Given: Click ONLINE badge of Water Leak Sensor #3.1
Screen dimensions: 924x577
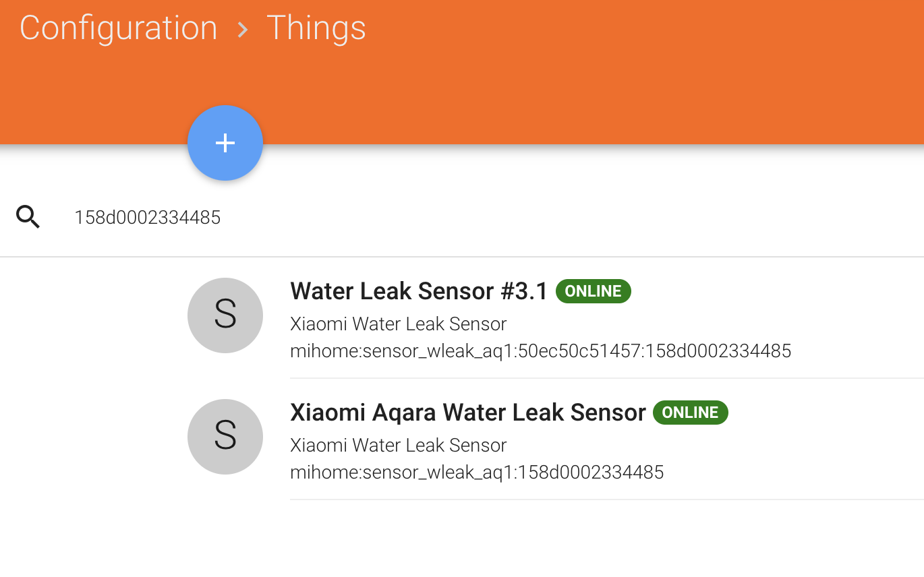Looking at the screenshot, I should point(594,291).
